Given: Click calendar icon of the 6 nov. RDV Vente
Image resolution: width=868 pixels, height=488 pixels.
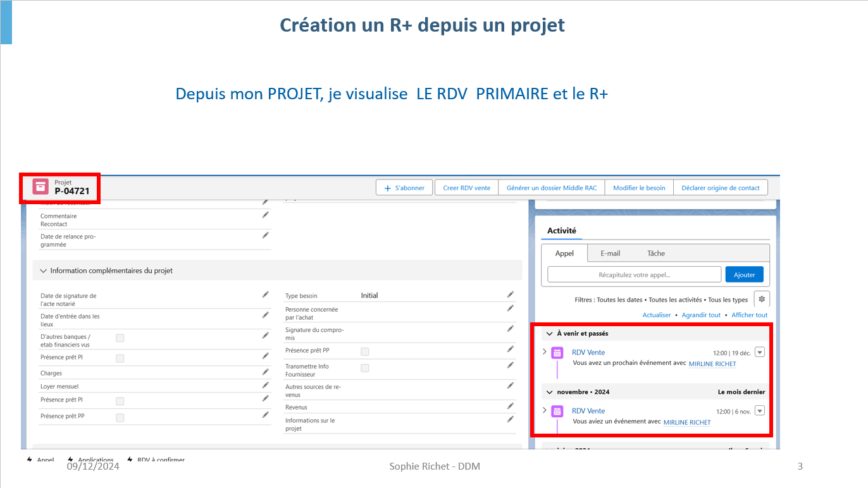Looking at the screenshot, I should (557, 412).
